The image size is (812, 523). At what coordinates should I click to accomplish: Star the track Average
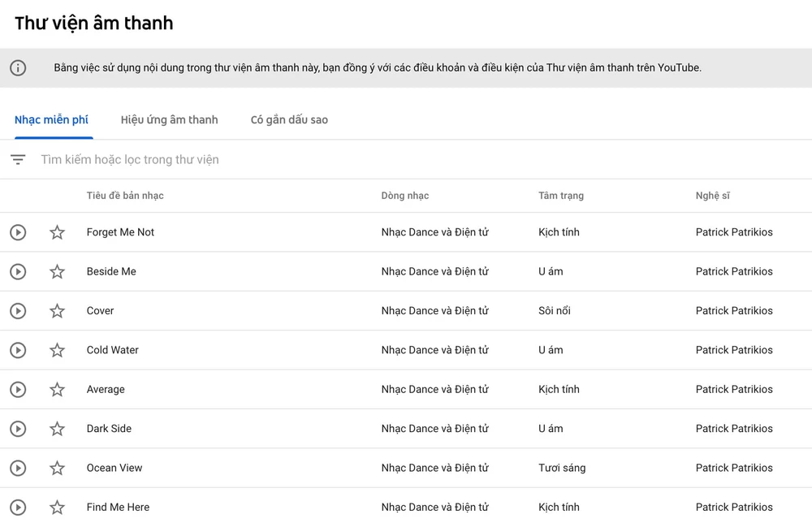pos(57,390)
